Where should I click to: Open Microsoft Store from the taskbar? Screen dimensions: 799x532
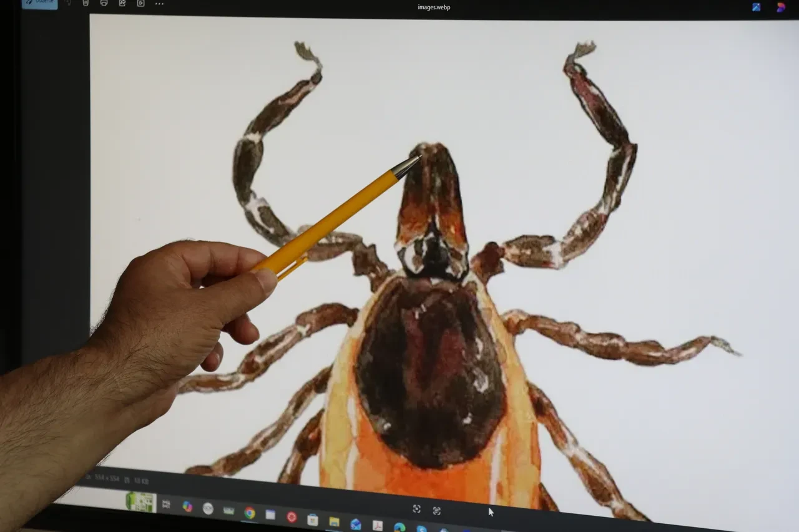(313, 520)
